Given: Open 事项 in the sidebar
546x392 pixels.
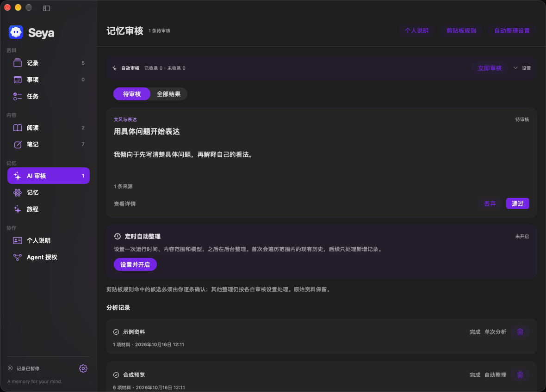Looking at the screenshot, I should [x=49, y=80].
